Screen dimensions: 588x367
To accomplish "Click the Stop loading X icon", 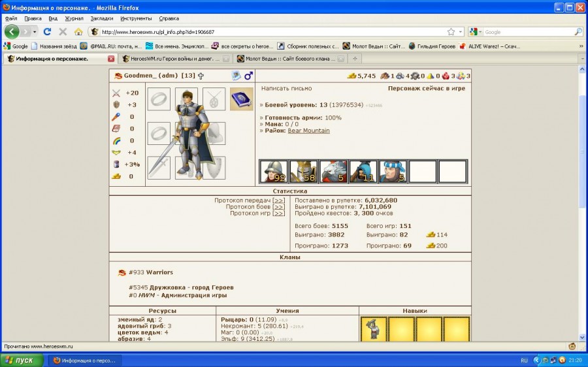I will coord(63,32).
